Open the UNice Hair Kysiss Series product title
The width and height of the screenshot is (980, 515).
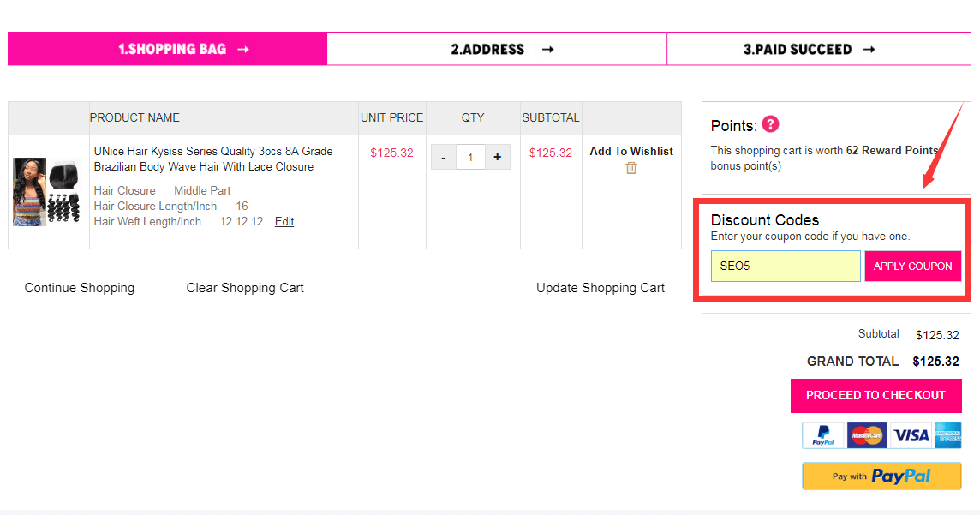[x=213, y=159]
